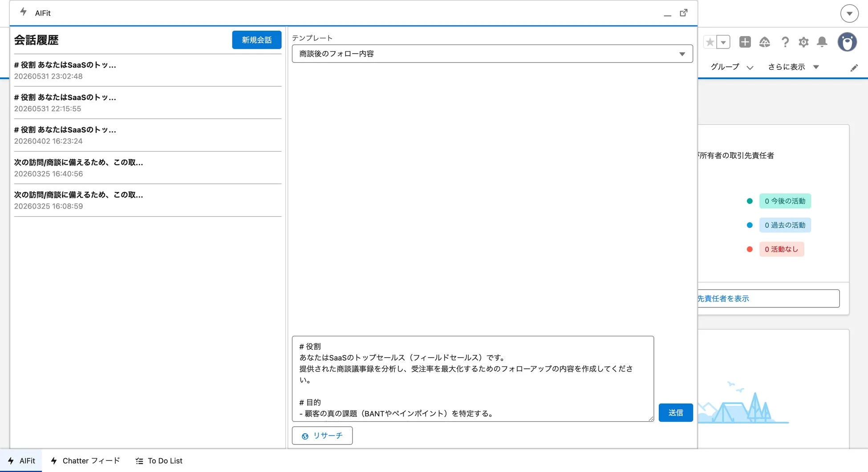Click the Chatter フィード lightning icon

(54, 461)
